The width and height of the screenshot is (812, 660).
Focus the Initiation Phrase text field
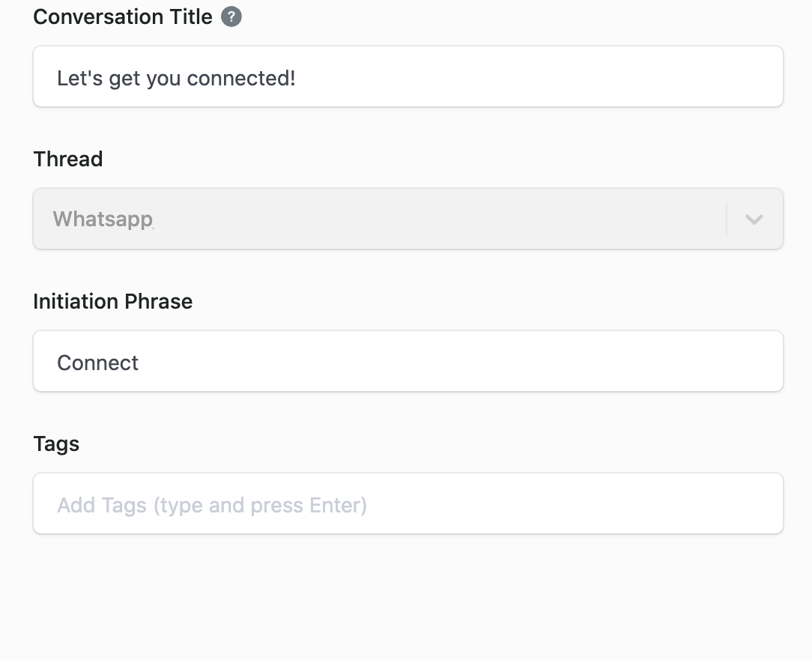[x=408, y=361]
